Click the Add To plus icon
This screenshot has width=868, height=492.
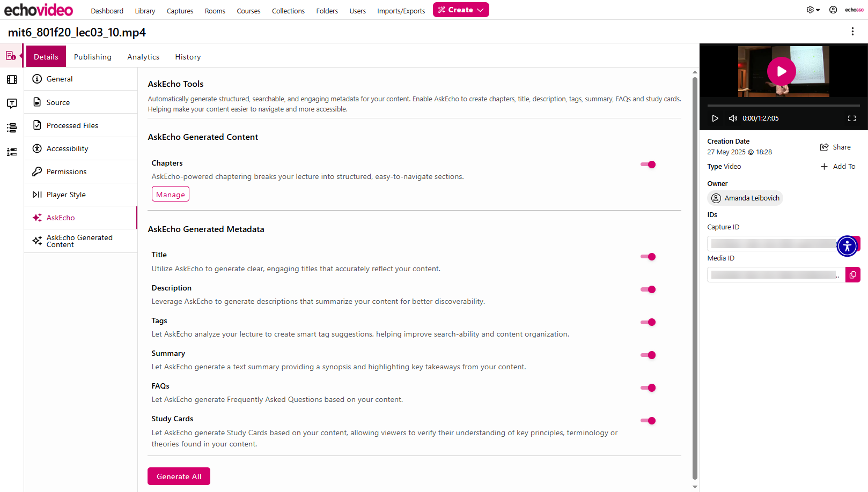[x=825, y=167]
